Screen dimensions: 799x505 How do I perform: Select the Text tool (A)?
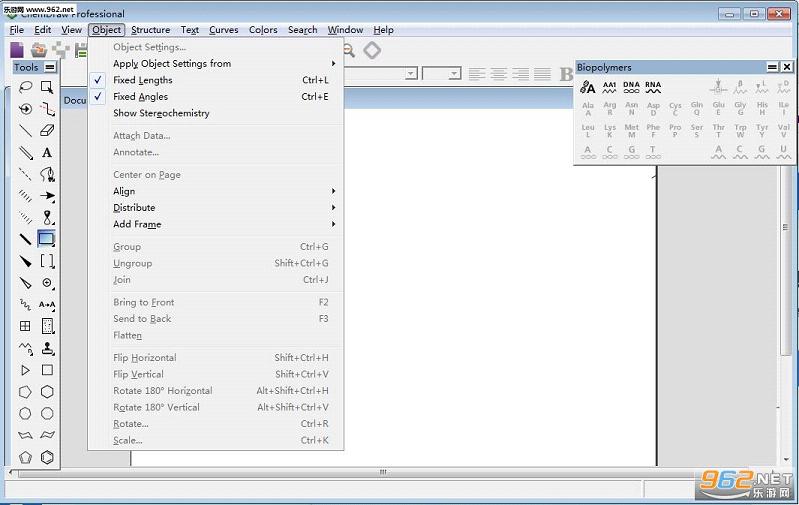click(47, 153)
